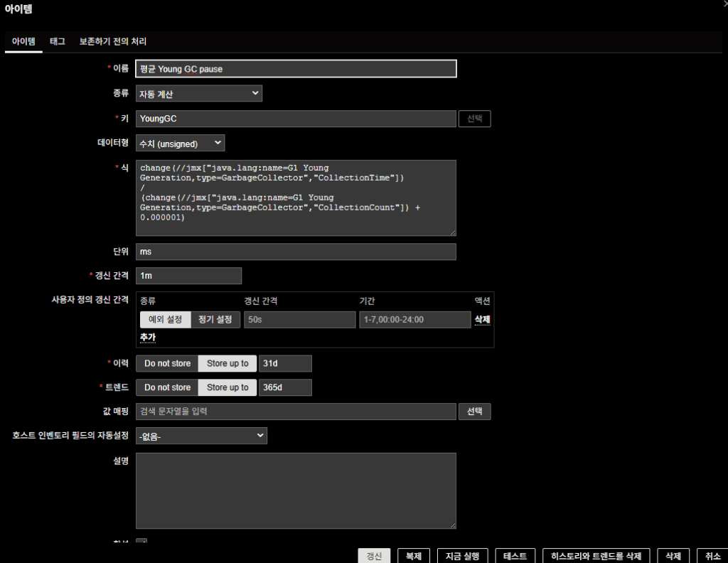Open the 종류 dropdown showing 자동 계산

point(198,94)
